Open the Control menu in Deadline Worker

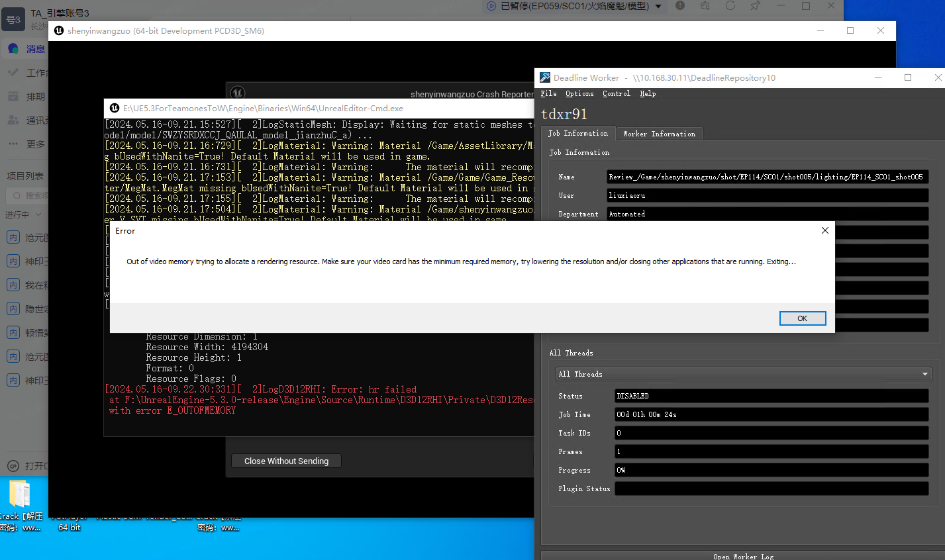pyautogui.click(x=616, y=94)
